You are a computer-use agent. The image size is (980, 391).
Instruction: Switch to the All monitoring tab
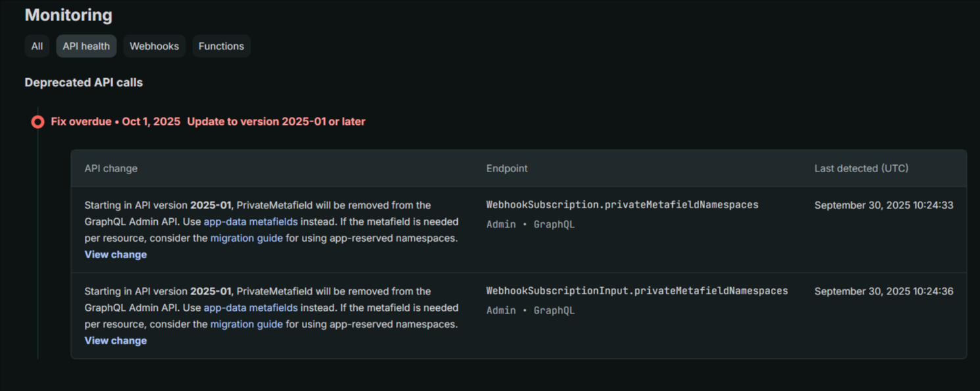click(37, 46)
